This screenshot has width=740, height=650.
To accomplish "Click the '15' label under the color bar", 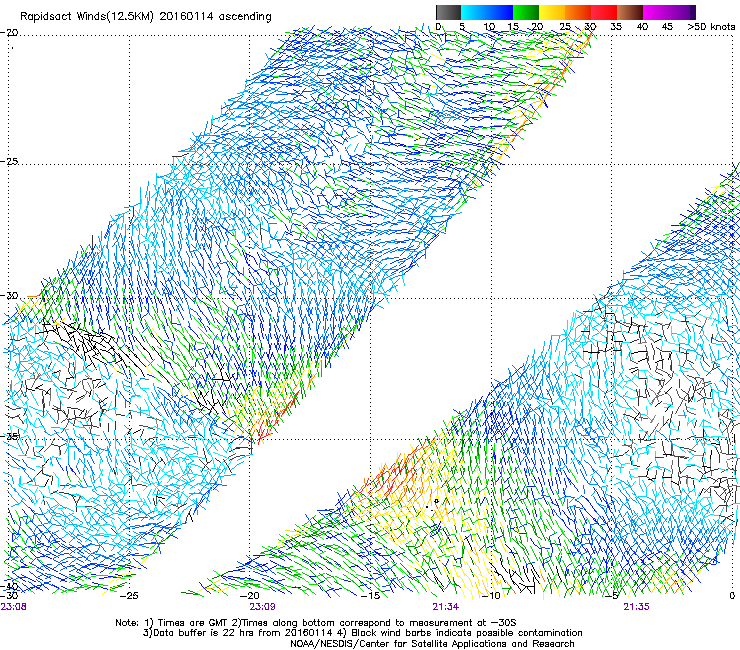I will (513, 27).
